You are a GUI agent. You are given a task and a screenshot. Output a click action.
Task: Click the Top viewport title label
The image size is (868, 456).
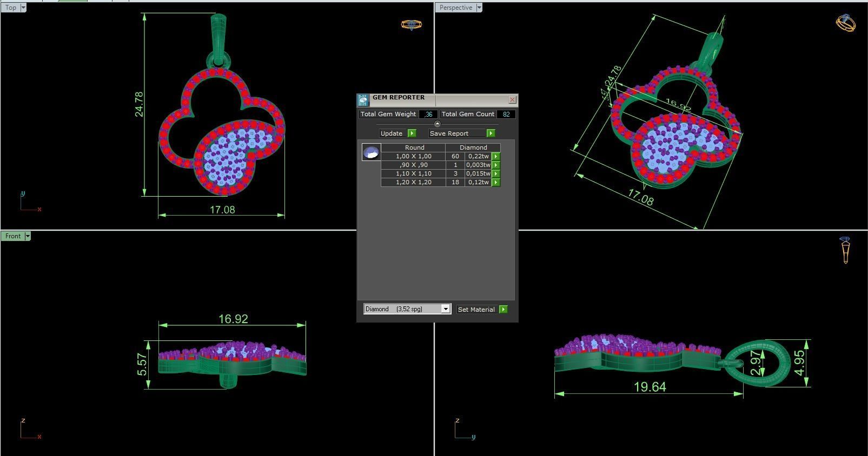click(x=11, y=8)
